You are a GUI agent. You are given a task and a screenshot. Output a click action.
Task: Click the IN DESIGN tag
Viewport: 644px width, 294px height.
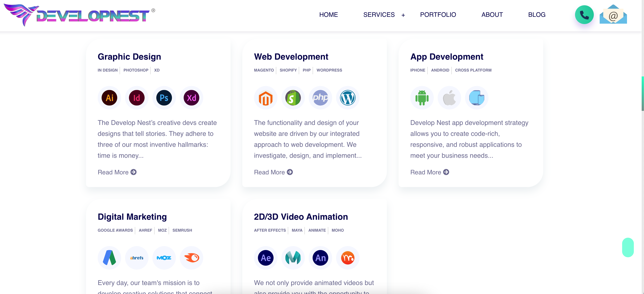(x=107, y=70)
